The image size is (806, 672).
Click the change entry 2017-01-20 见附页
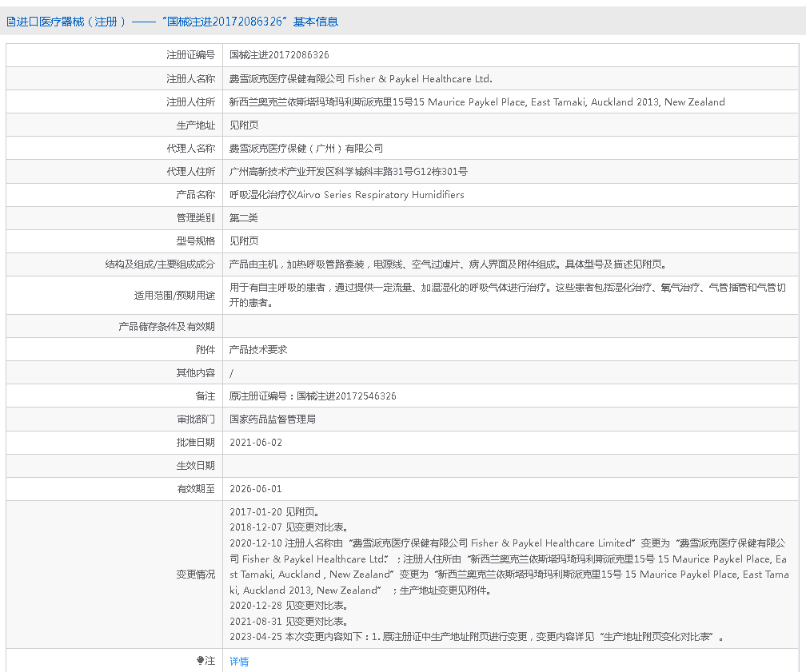pos(275,511)
